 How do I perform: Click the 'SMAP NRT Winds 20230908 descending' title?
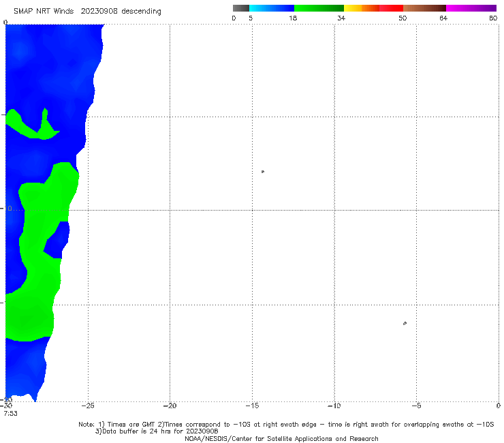pyautogui.click(x=87, y=12)
